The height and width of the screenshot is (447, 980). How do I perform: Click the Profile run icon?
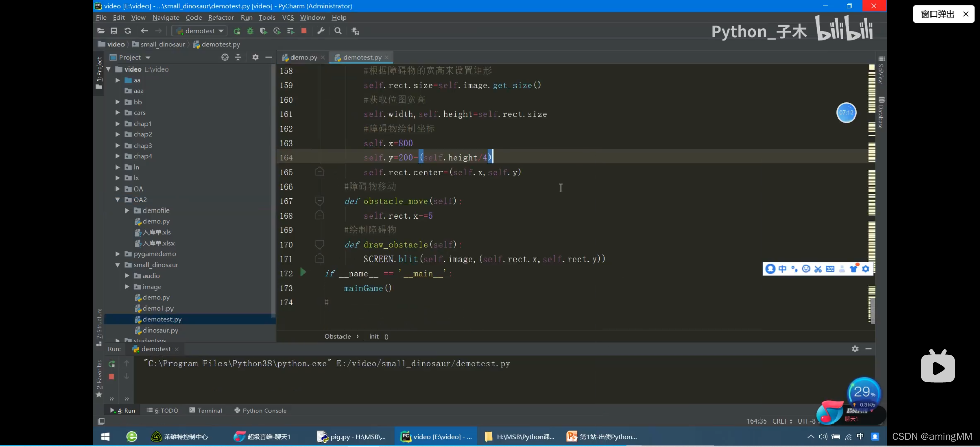tap(277, 31)
